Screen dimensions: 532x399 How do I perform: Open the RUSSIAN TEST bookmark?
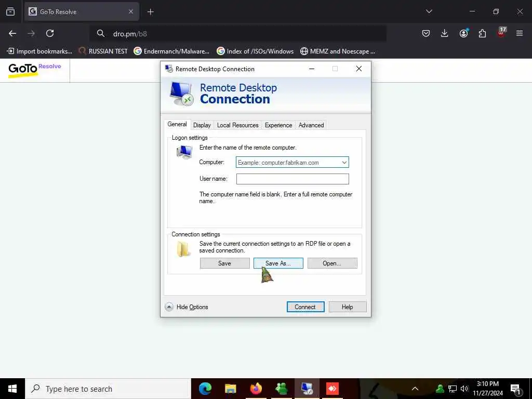[x=103, y=51]
